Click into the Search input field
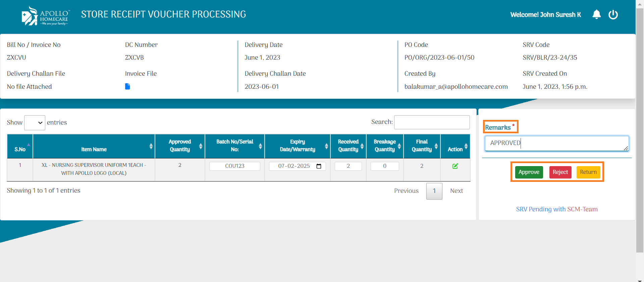Viewport: 644px width, 282px height. click(432, 122)
